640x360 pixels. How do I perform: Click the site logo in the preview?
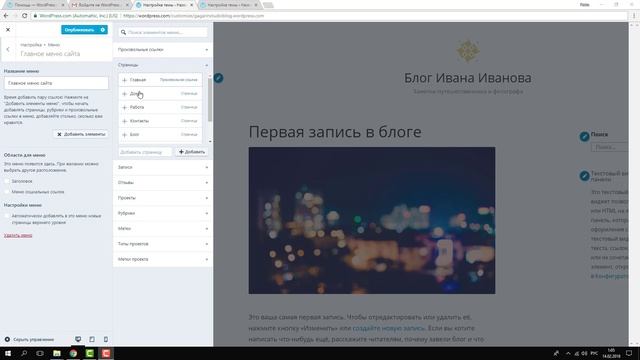468,51
